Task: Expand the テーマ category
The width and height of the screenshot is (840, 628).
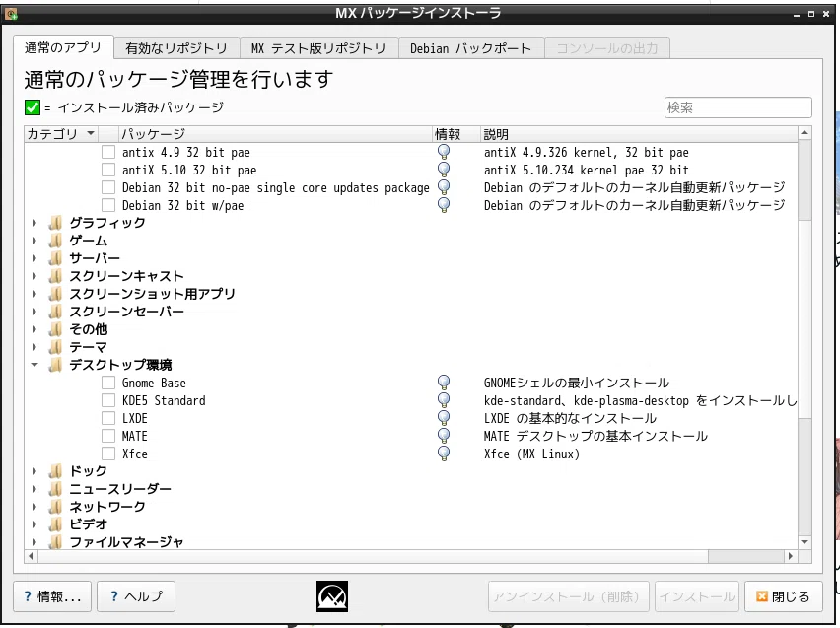Action: (x=35, y=347)
